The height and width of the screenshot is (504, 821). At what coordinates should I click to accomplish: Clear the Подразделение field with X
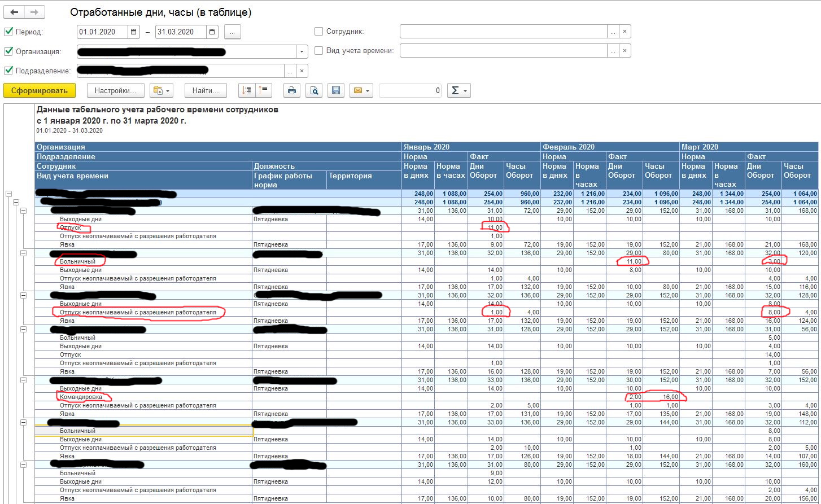(302, 71)
